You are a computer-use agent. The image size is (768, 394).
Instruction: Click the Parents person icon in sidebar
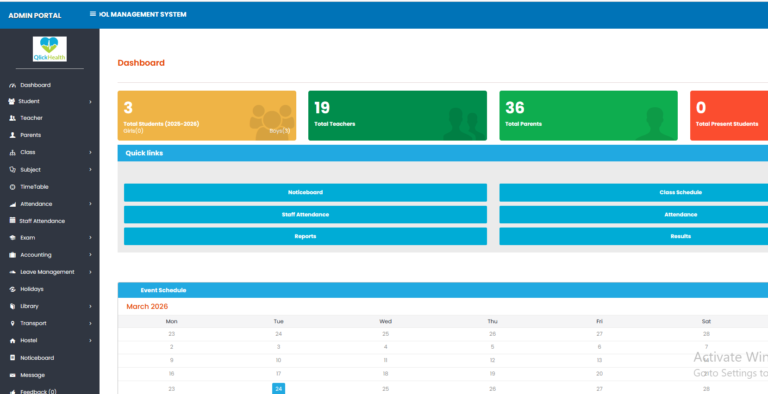[13, 135]
